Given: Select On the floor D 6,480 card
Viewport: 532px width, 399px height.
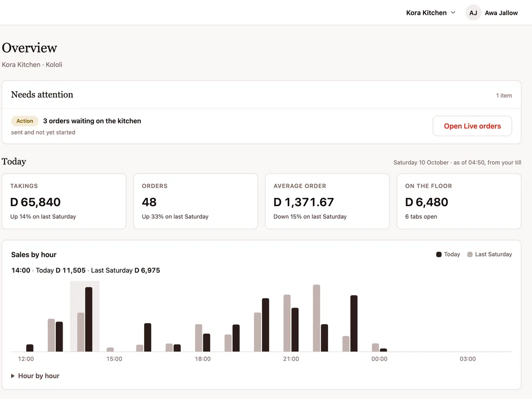Looking at the screenshot, I should 459,201.
